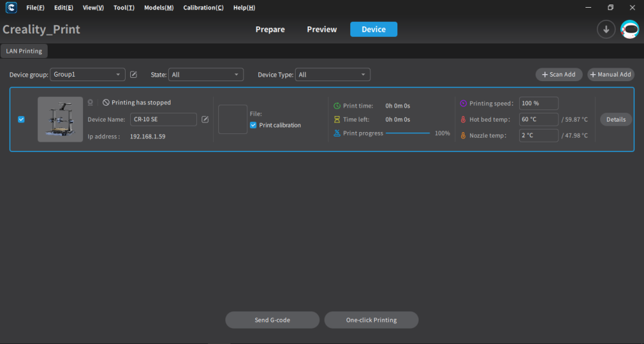644x344 pixels.
Task: Open the Calibration(C) menu
Action: click(x=204, y=8)
